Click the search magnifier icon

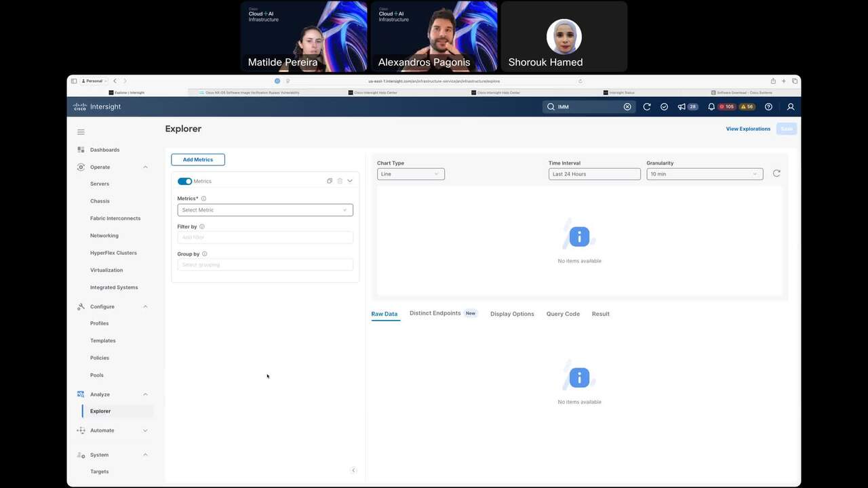point(551,106)
